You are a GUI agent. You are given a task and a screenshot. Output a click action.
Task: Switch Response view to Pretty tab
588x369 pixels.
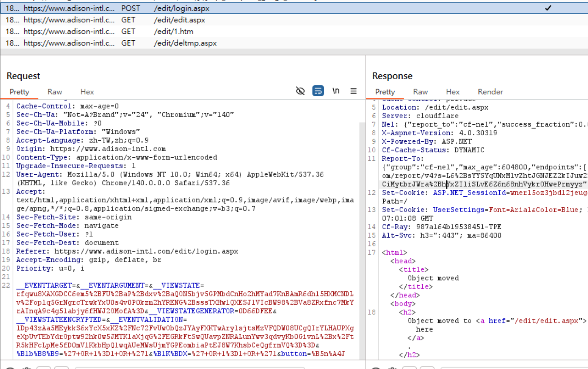385,92
